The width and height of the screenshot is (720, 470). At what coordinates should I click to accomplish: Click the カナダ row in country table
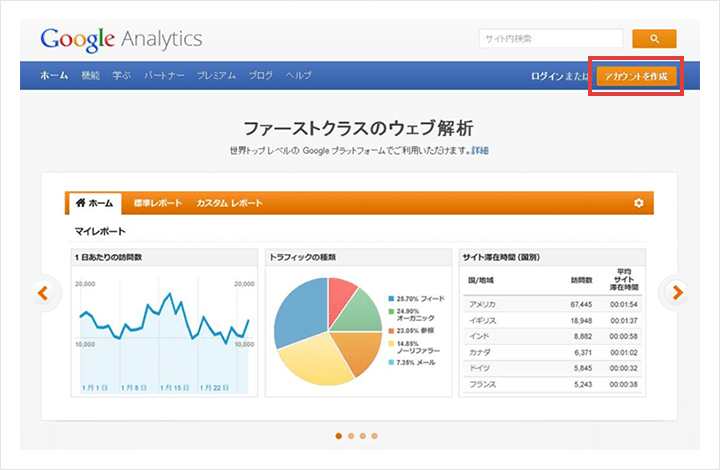click(552, 352)
